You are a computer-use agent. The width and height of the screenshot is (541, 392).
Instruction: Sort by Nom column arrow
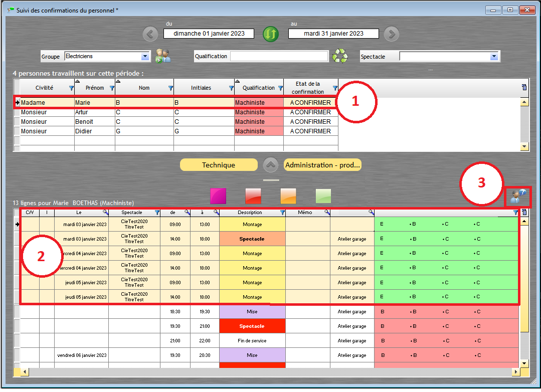(118, 81)
